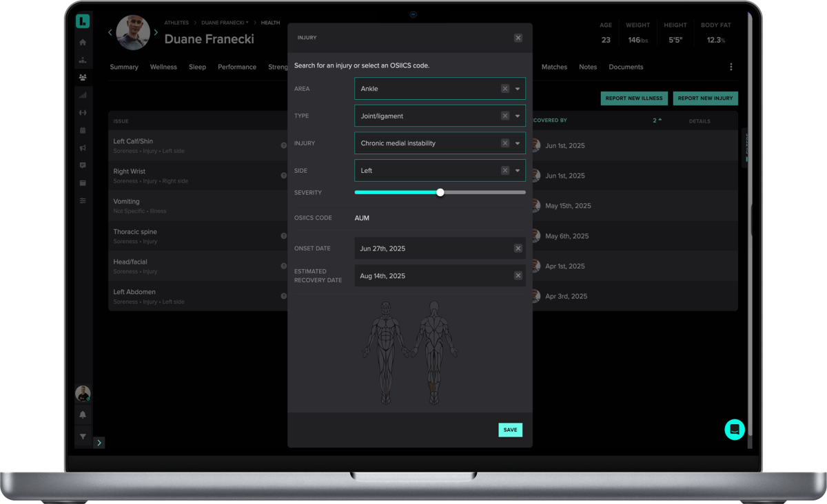Image resolution: width=827 pixels, height=504 pixels.
Task: Save the injury form
Action: [x=510, y=430]
